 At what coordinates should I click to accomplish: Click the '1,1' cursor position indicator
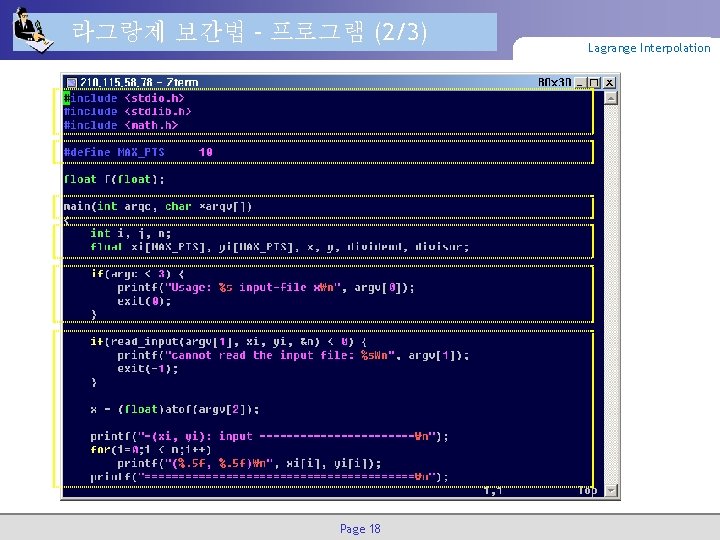[x=493, y=491]
